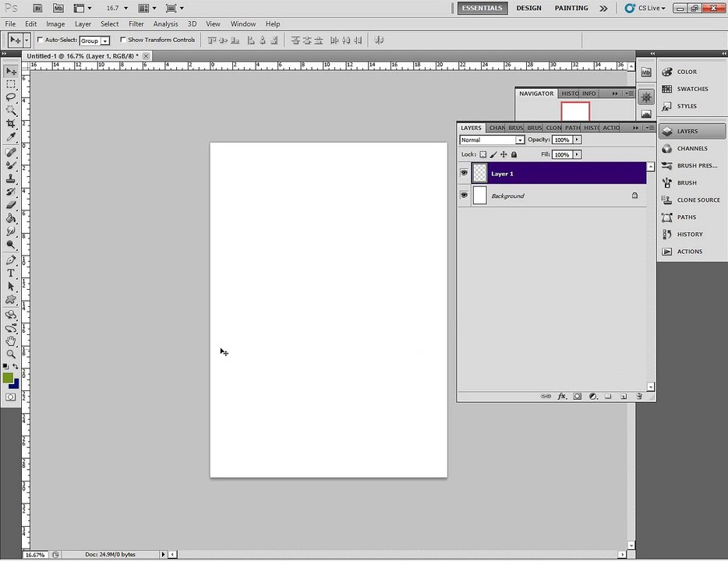728x561 pixels.
Task: Select the Hand tool
Action: pos(11,341)
